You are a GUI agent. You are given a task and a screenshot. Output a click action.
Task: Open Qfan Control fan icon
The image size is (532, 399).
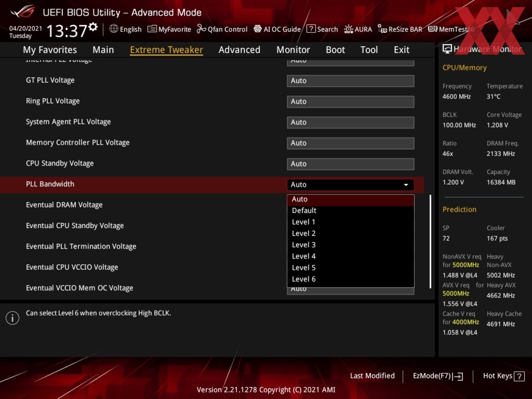[201, 29]
